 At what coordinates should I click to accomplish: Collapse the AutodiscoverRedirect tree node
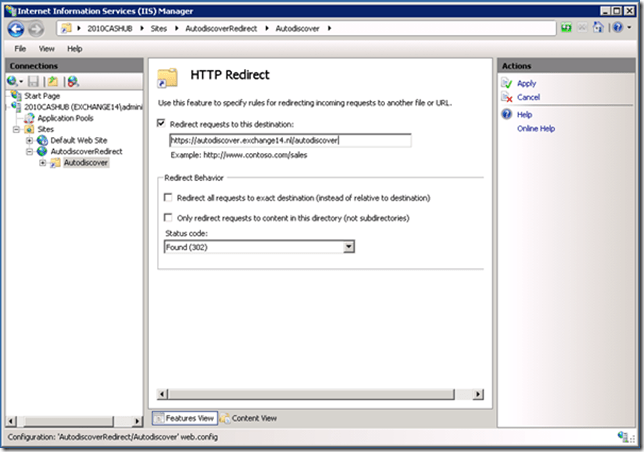click(29, 151)
